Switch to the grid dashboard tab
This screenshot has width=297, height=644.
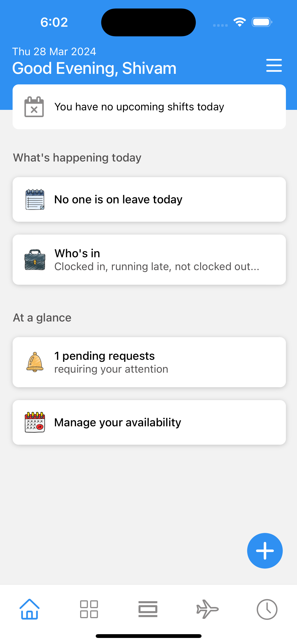point(89,609)
